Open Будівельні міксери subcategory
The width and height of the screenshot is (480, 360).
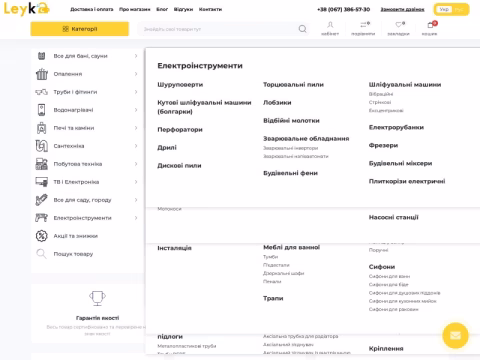[400, 163]
